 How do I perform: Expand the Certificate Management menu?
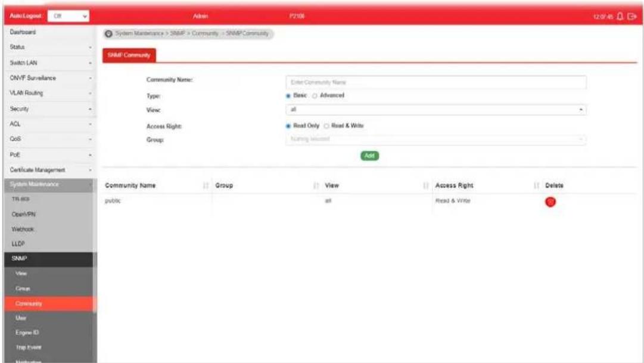(x=50, y=170)
